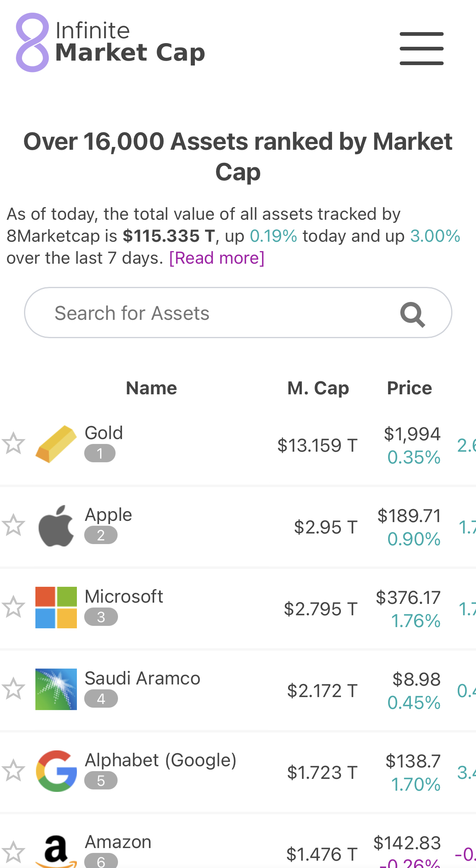Add Alphabet (Google) to favorites
Image resolution: width=476 pixels, height=868 pixels.
(13, 770)
